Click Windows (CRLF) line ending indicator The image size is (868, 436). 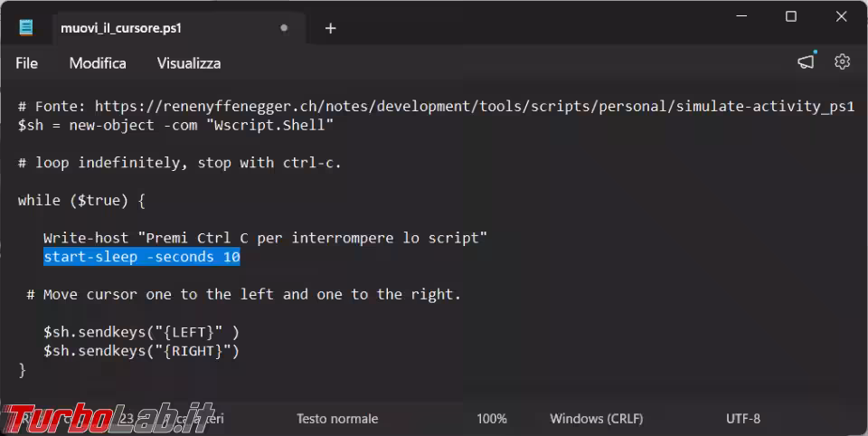[x=596, y=419]
